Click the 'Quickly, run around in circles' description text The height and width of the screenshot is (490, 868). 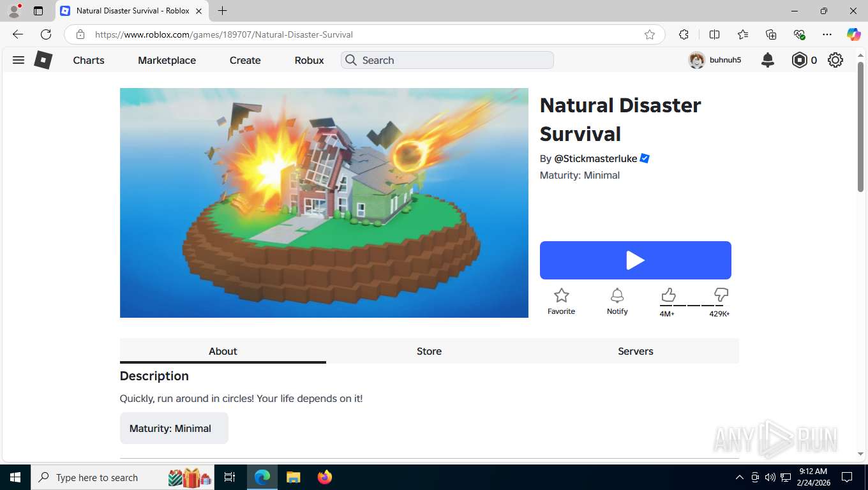pyautogui.click(x=241, y=398)
